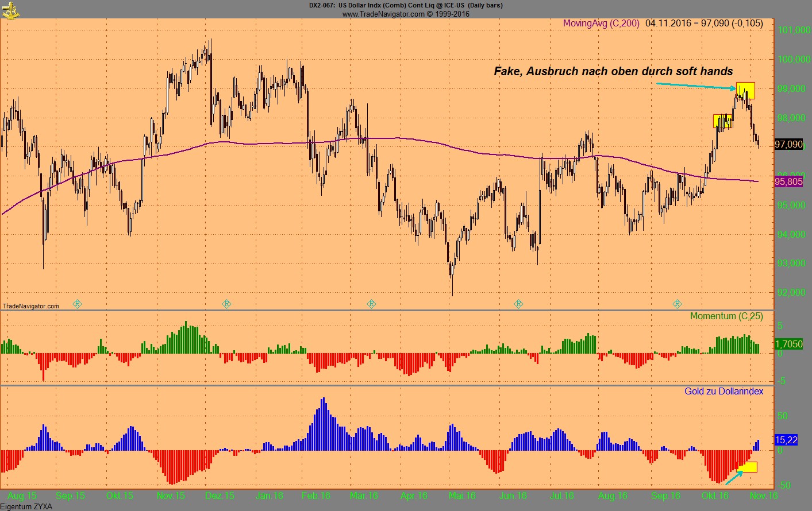The height and width of the screenshot is (511, 812).
Task: Click the R contract marker near Jan 16
Action: coord(226,304)
